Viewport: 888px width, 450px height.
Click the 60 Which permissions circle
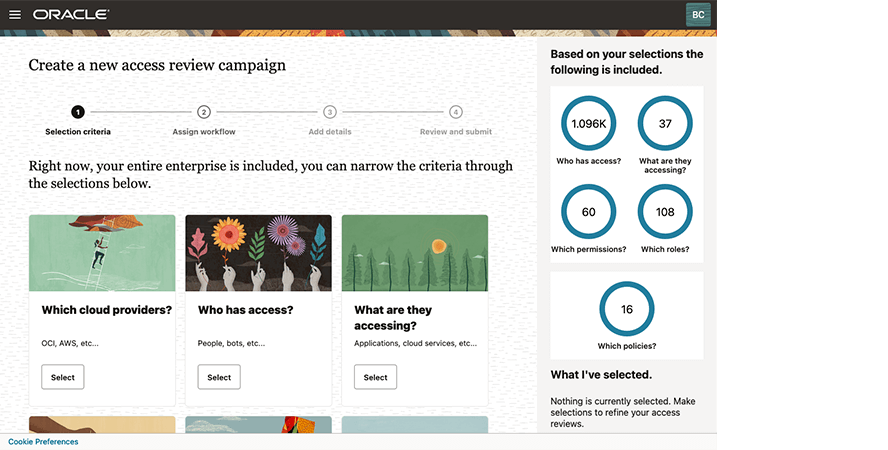[x=589, y=212]
